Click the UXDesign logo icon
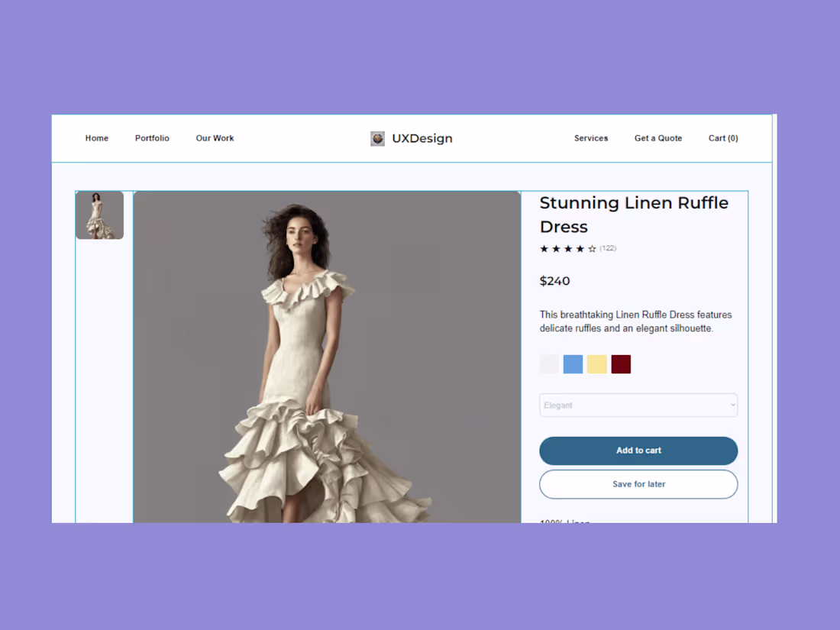 pyautogui.click(x=376, y=138)
